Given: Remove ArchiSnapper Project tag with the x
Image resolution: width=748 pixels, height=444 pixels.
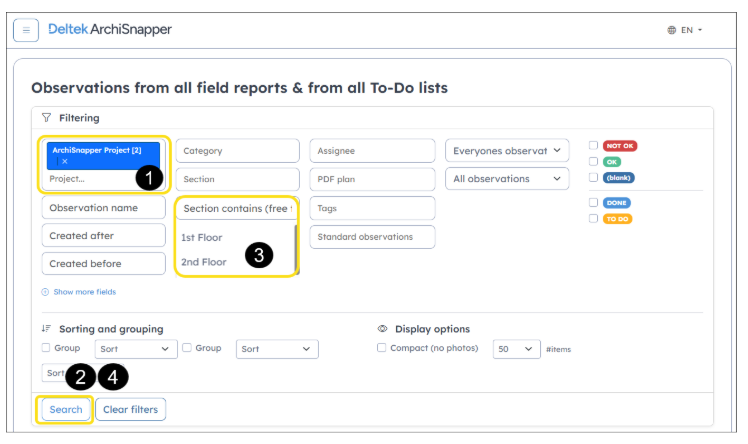Looking at the screenshot, I should coord(65,162).
